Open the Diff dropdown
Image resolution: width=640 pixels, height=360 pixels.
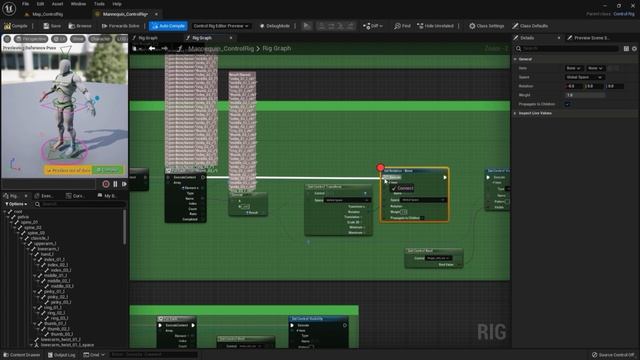tap(373, 26)
